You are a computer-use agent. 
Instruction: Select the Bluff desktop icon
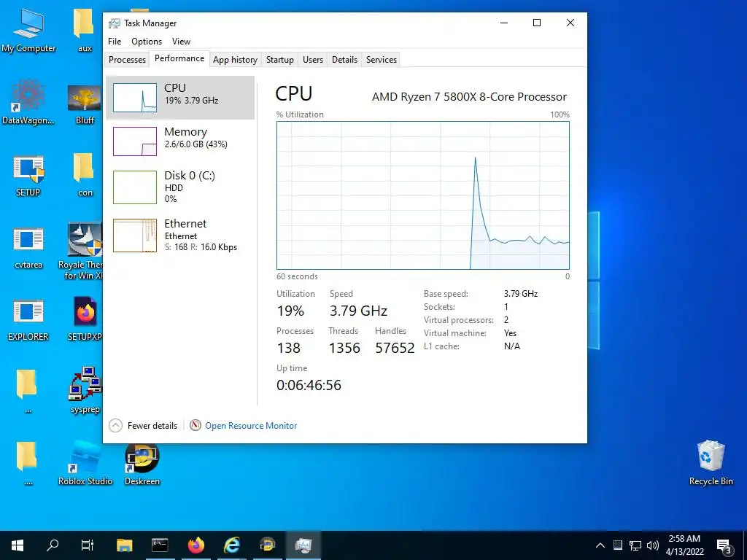[x=85, y=104]
